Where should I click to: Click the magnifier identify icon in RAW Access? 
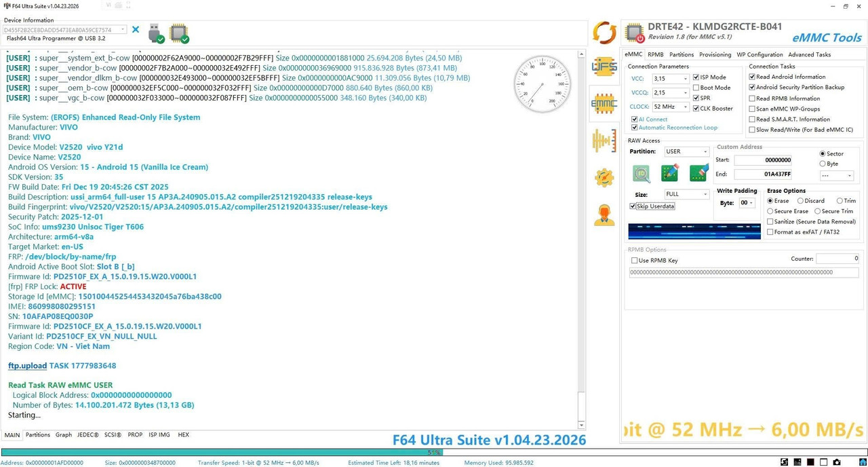click(x=642, y=174)
